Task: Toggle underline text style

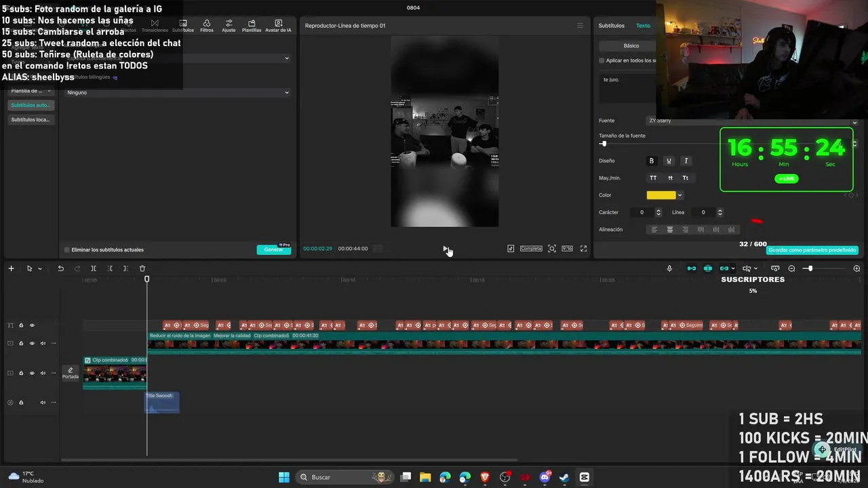Action: 669,161
